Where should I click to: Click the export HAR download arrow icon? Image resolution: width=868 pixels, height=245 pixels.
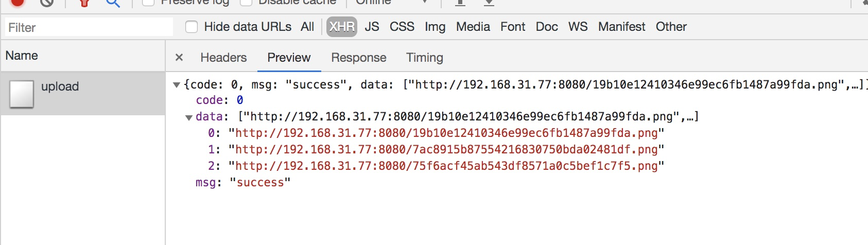pyautogui.click(x=489, y=3)
